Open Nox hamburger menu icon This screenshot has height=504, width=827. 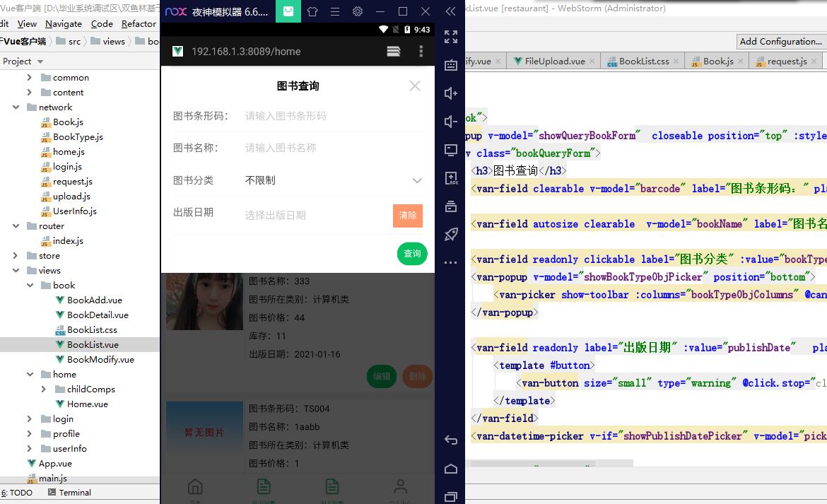click(335, 11)
